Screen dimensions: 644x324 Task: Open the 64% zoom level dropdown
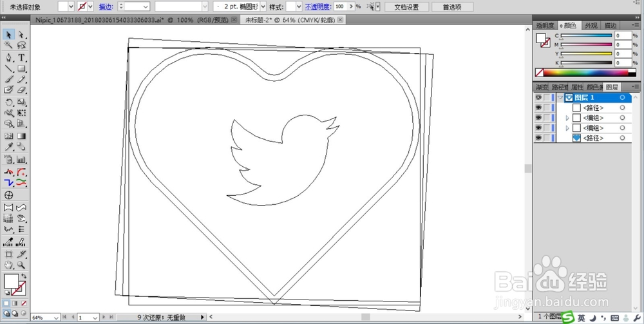[x=56, y=318]
